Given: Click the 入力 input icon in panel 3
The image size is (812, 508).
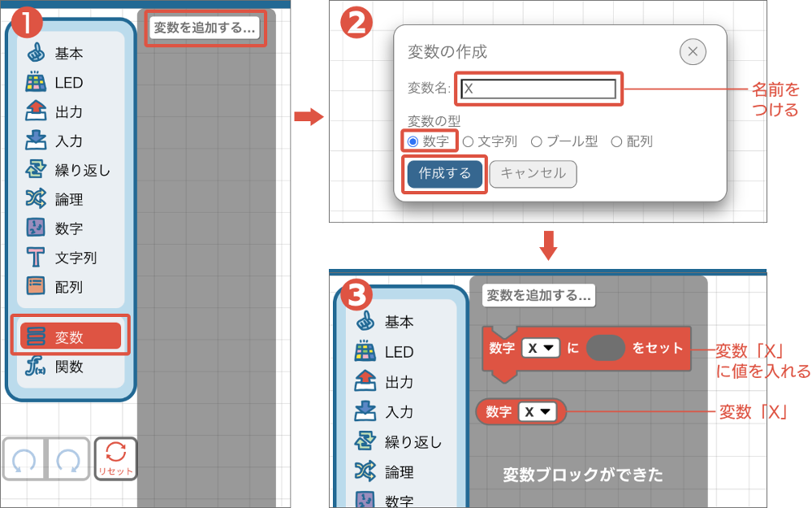Looking at the screenshot, I should [x=365, y=411].
